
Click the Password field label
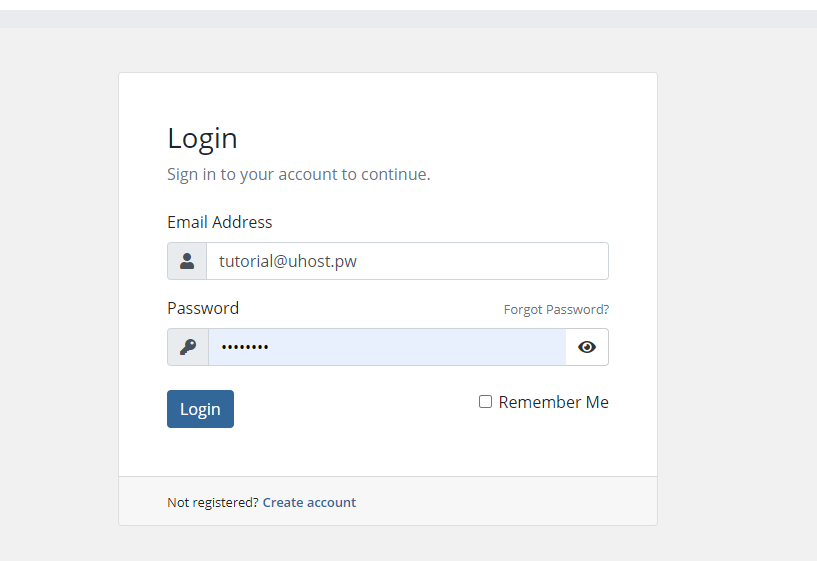203,308
